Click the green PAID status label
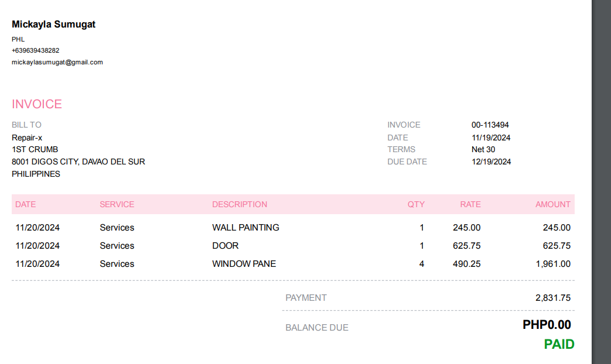 pos(559,344)
